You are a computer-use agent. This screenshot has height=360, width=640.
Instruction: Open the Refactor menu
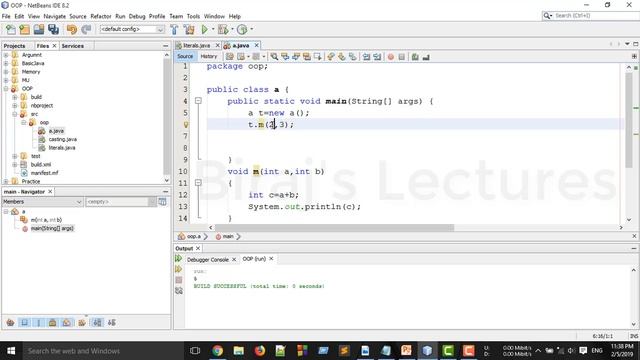(101, 16)
